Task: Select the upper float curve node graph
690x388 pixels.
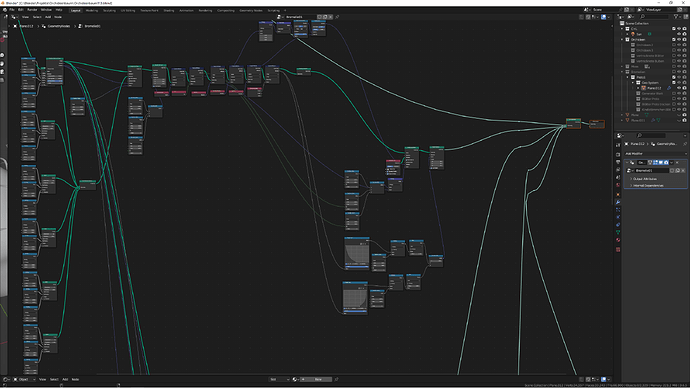Action: pyautogui.click(x=357, y=253)
